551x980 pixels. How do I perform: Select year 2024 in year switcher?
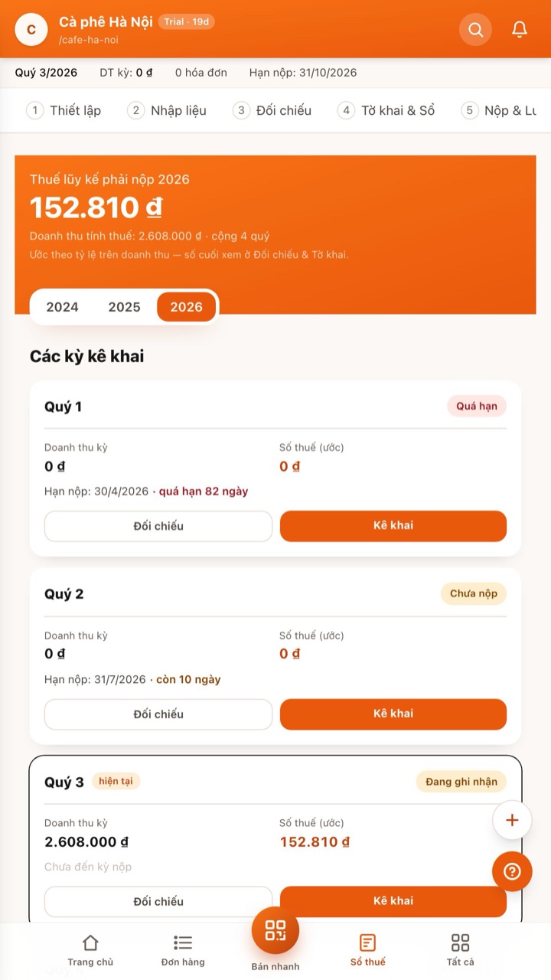62,307
